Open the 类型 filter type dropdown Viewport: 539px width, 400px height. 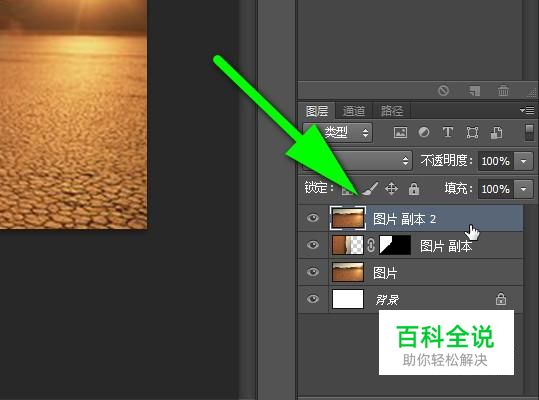(x=338, y=133)
